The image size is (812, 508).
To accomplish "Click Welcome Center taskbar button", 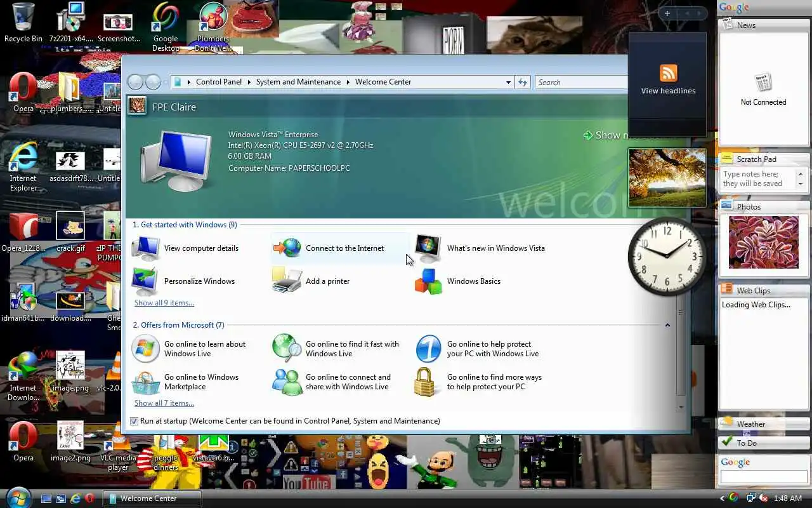I will (152, 498).
